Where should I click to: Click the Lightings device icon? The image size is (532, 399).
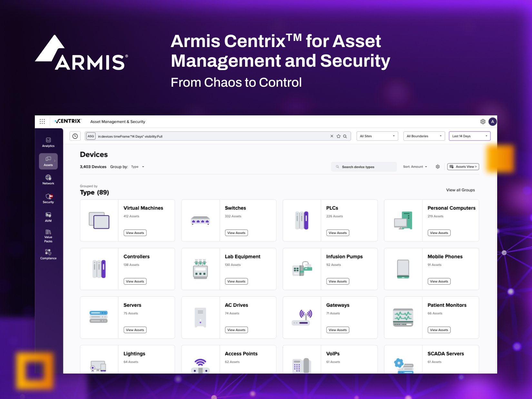click(98, 366)
